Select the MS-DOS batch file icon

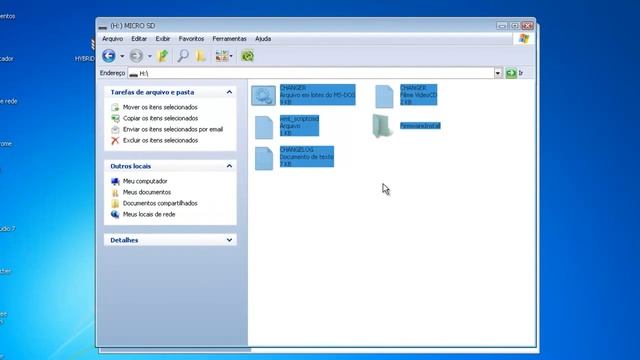click(263, 96)
